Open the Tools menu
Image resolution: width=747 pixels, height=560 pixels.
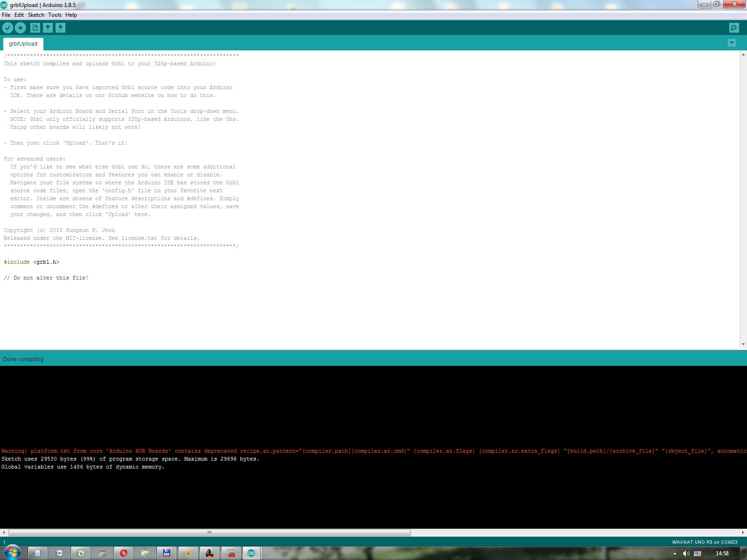(x=55, y=15)
